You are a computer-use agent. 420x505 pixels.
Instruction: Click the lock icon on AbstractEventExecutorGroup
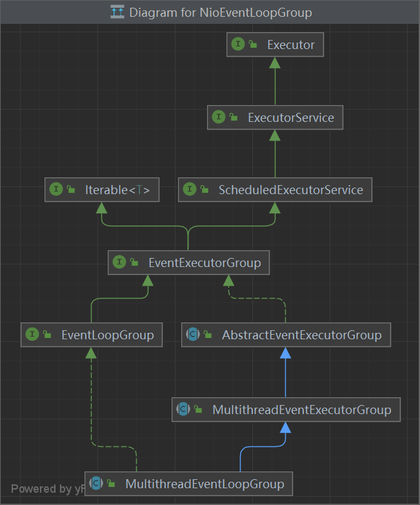pyautogui.click(x=208, y=335)
